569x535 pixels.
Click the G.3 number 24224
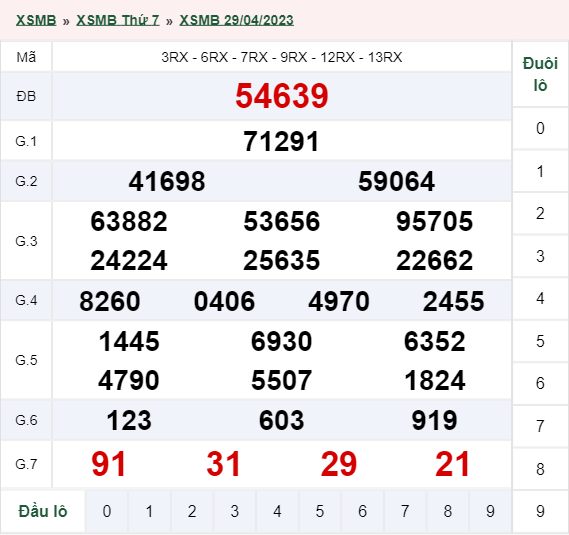(129, 261)
